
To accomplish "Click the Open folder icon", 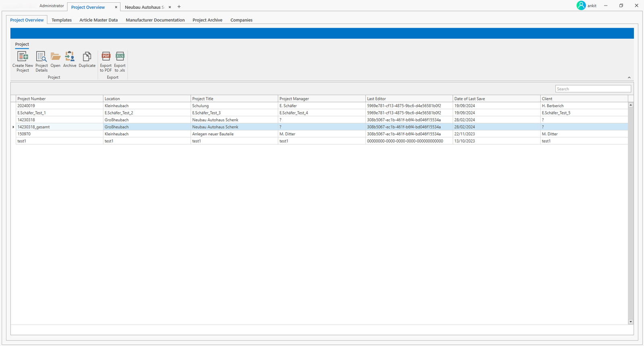I will [56, 57].
